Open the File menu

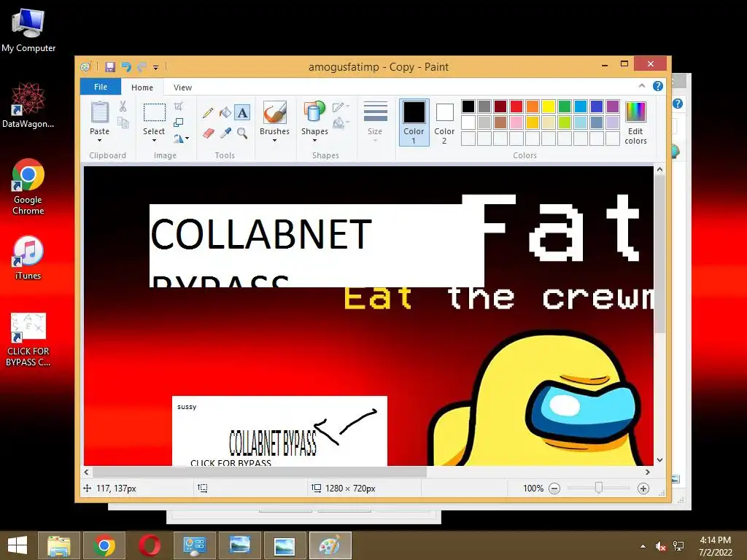pyautogui.click(x=101, y=87)
